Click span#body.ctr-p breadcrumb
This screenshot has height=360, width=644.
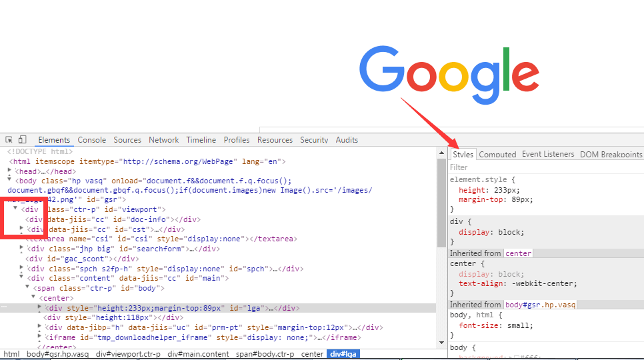pyautogui.click(x=265, y=354)
